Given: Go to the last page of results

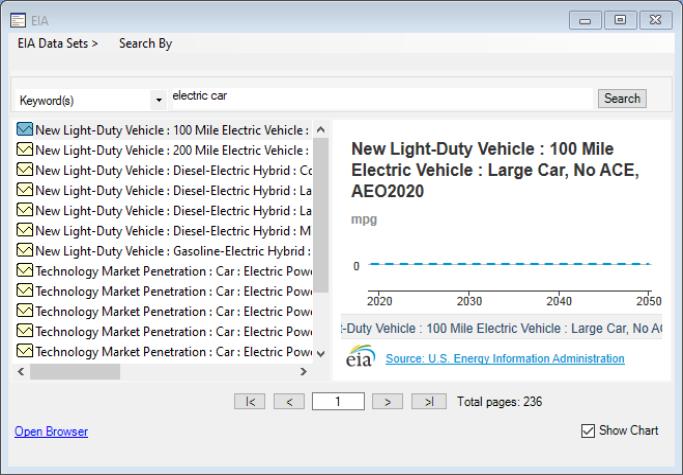Looking at the screenshot, I should pyautogui.click(x=428, y=401).
